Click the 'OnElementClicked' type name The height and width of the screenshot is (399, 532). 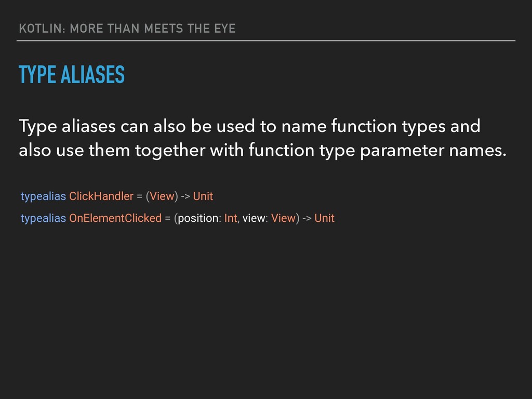tap(115, 218)
